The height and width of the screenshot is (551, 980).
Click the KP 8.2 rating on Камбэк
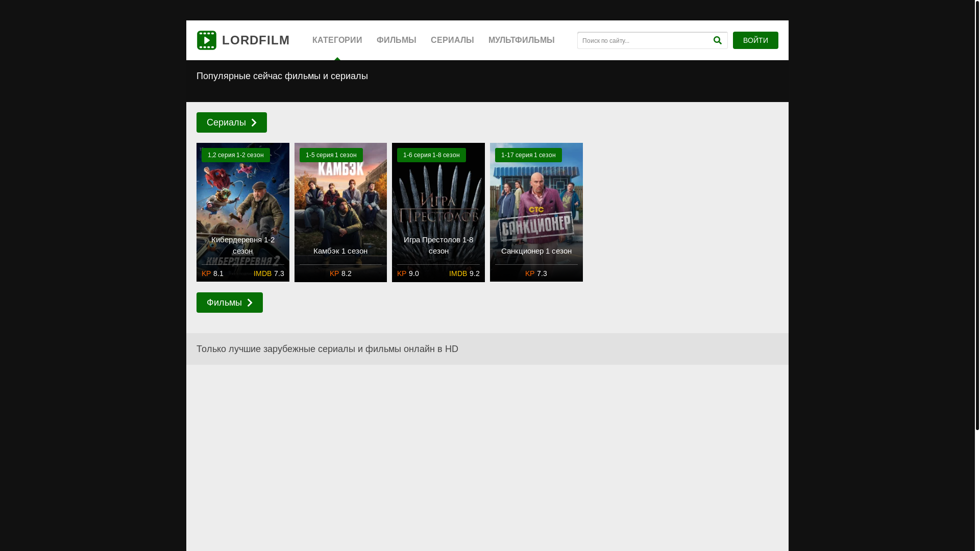coord(340,273)
